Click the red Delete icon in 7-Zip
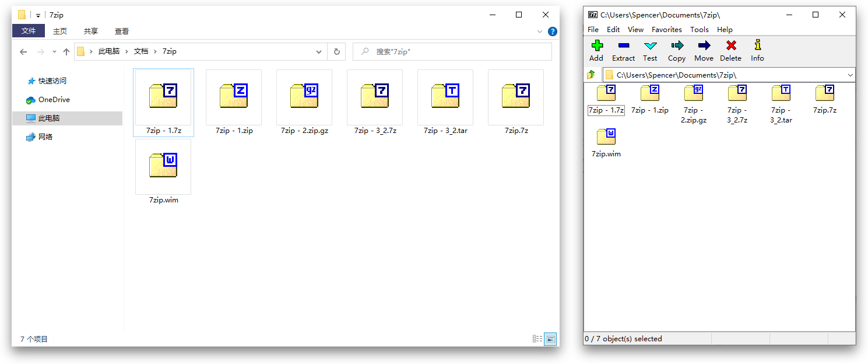This screenshot has width=868, height=364. [x=731, y=45]
